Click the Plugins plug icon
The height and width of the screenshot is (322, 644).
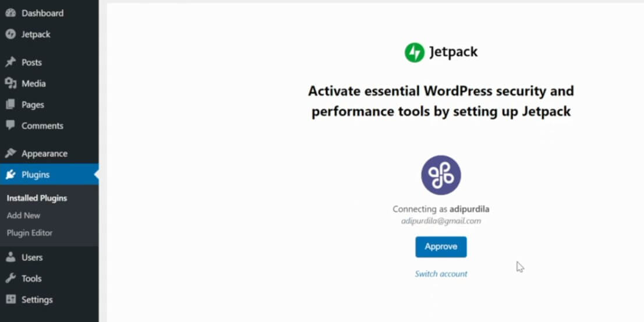point(10,175)
